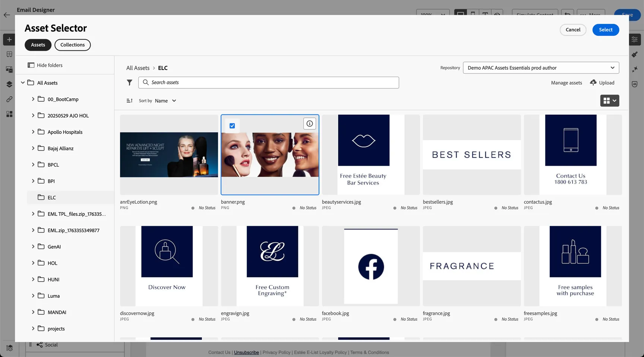Switch to the Assets tab
The height and width of the screenshot is (357, 644).
coord(38,45)
